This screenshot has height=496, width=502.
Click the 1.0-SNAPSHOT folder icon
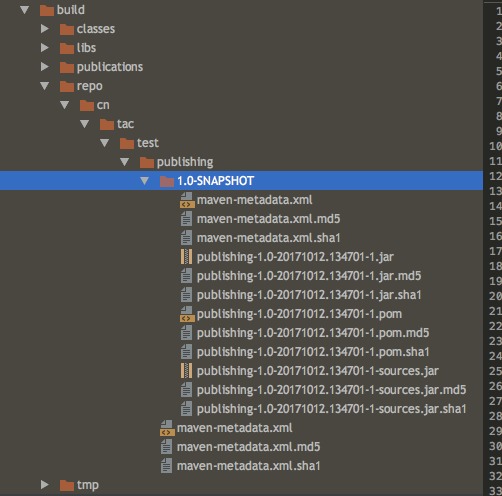coord(167,181)
